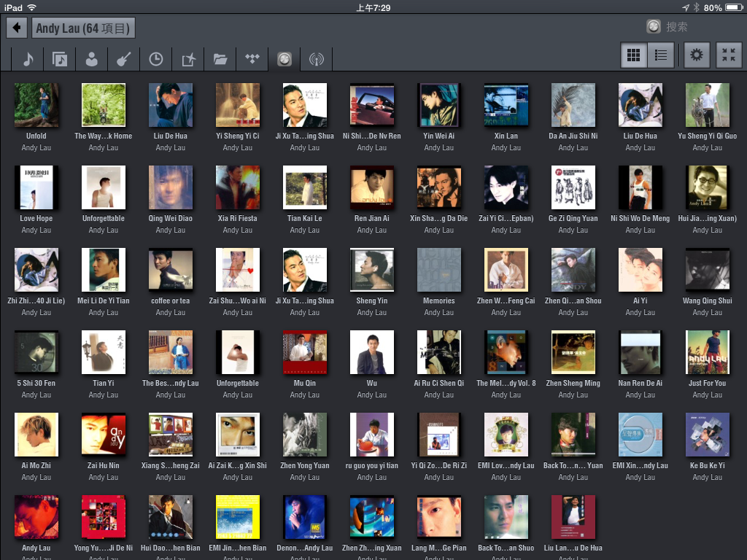The width and height of the screenshot is (747, 560).
Task: Select the Genres guitar icon
Action: [124, 59]
